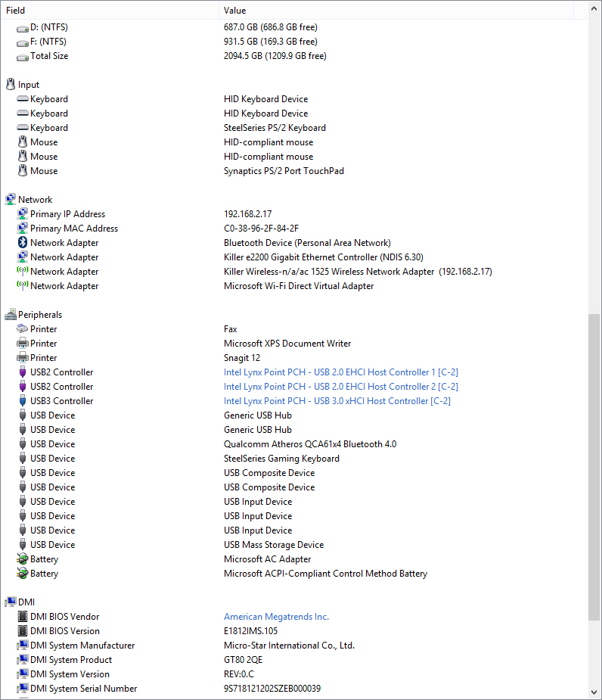Click the Killer e2200 Ethernet adapter icon
Image resolution: width=602 pixels, height=700 pixels.
[x=23, y=257]
